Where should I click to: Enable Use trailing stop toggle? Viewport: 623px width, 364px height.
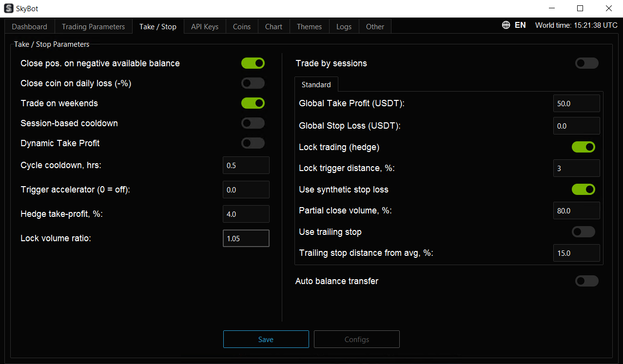click(584, 232)
